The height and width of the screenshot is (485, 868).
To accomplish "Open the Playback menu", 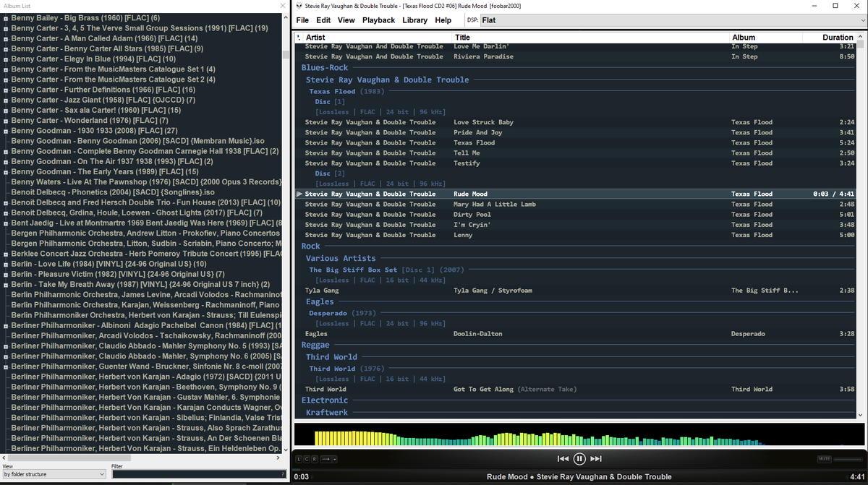I will (378, 20).
